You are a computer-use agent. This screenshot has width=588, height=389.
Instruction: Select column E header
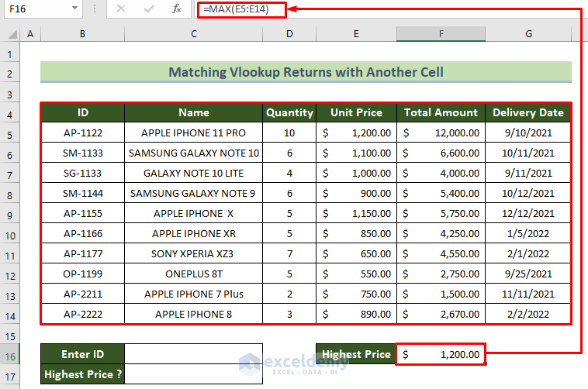356,34
